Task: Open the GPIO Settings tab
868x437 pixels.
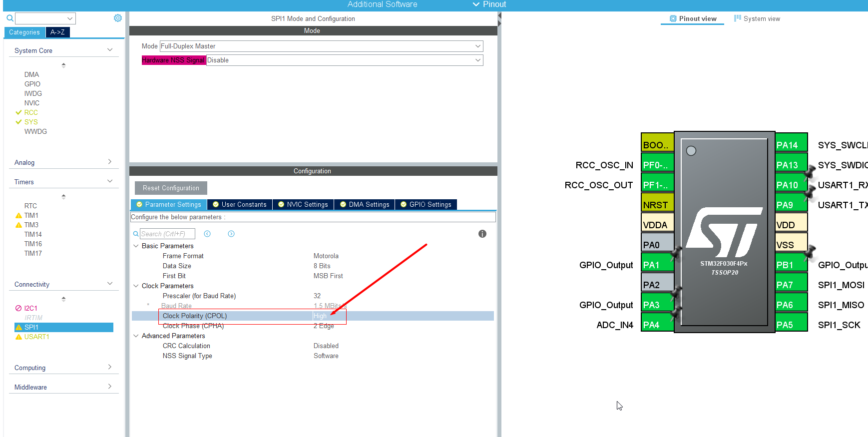Action: click(x=426, y=204)
